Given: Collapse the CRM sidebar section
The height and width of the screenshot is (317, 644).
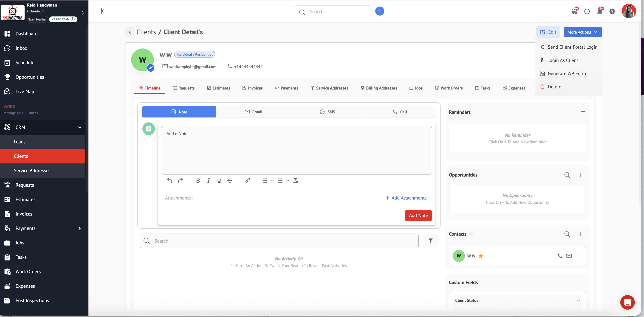Looking at the screenshot, I should pyautogui.click(x=80, y=127).
